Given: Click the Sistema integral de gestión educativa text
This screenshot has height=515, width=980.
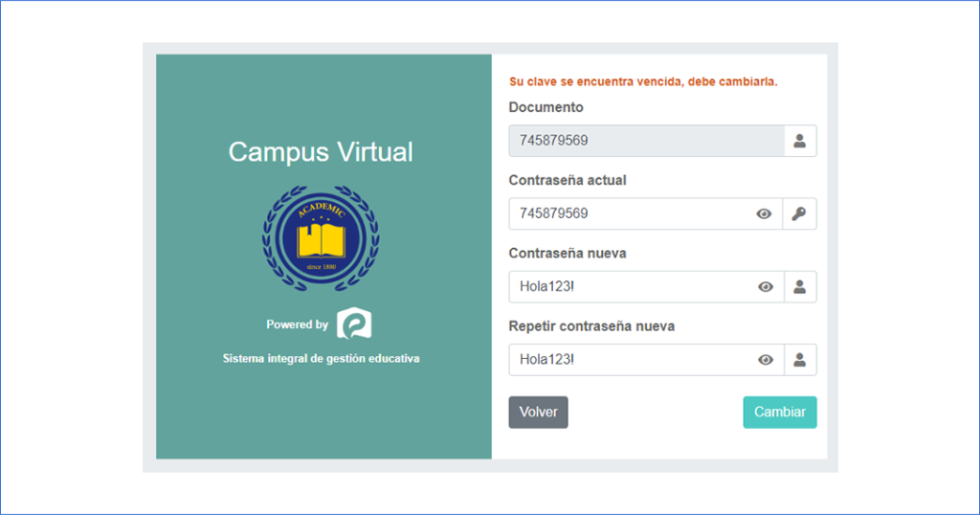Looking at the screenshot, I should click(x=321, y=359).
